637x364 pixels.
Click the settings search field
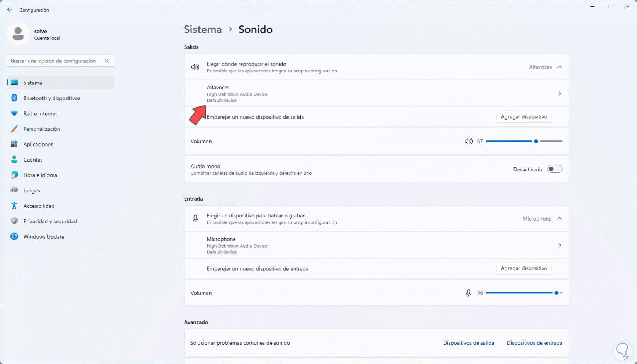coord(56,61)
